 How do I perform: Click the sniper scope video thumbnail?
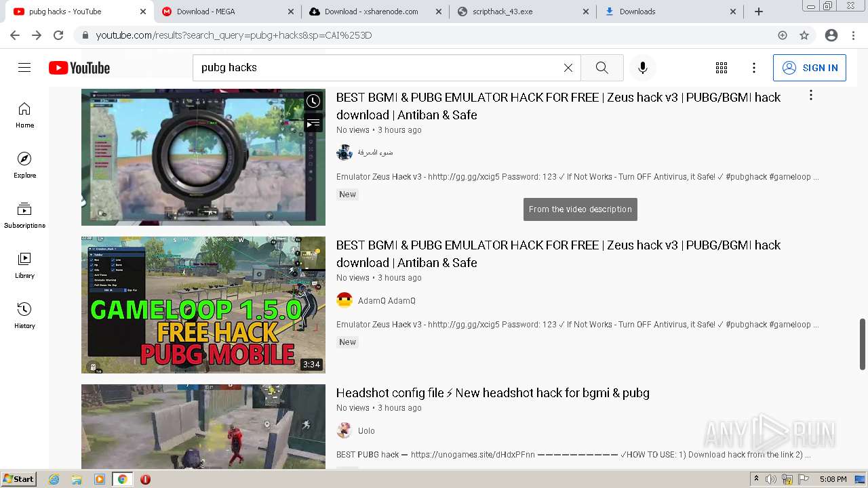(x=203, y=157)
